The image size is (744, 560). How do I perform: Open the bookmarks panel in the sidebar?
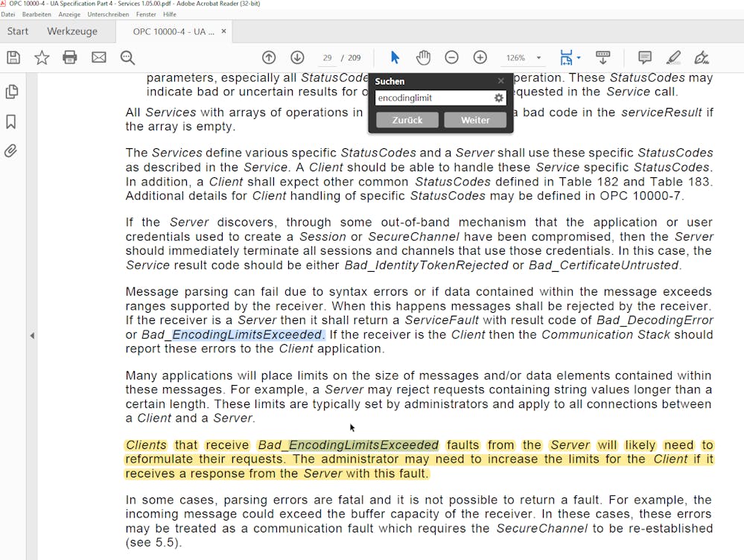coord(11,121)
